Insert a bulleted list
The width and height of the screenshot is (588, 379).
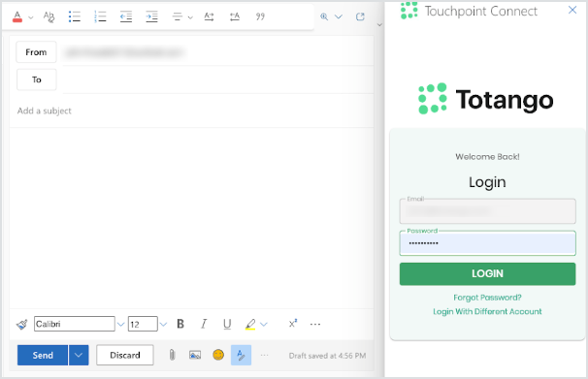(x=75, y=16)
